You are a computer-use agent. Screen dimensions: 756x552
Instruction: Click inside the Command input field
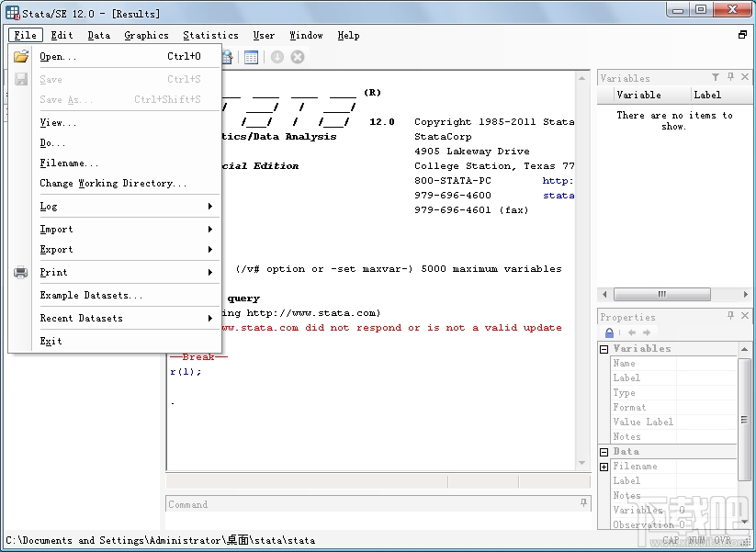(x=367, y=504)
